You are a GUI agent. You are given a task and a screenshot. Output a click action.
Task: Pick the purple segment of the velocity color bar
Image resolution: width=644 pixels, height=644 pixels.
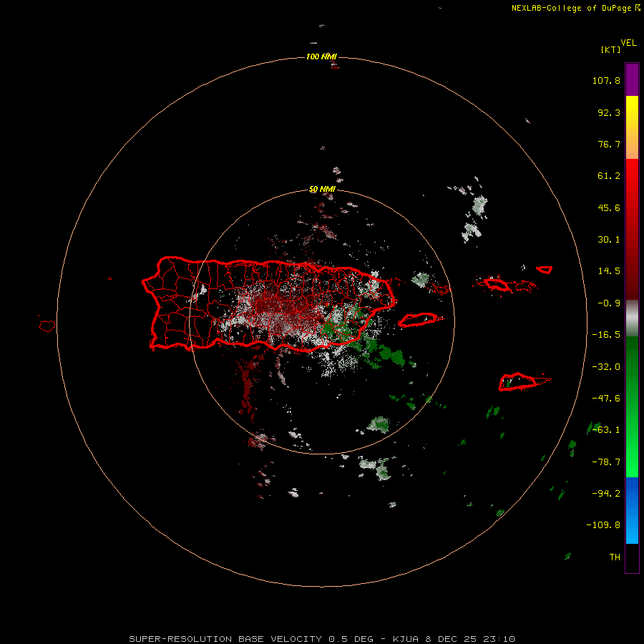click(632, 79)
